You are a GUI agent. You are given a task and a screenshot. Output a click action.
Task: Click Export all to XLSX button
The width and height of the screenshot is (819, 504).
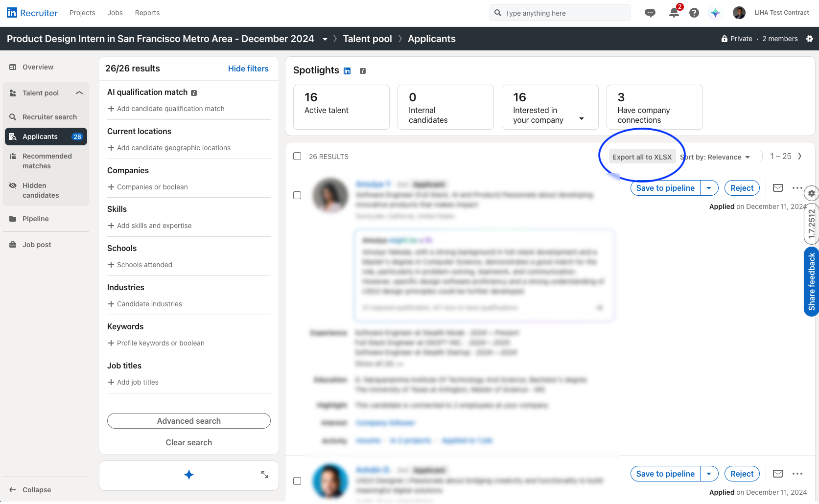642,157
